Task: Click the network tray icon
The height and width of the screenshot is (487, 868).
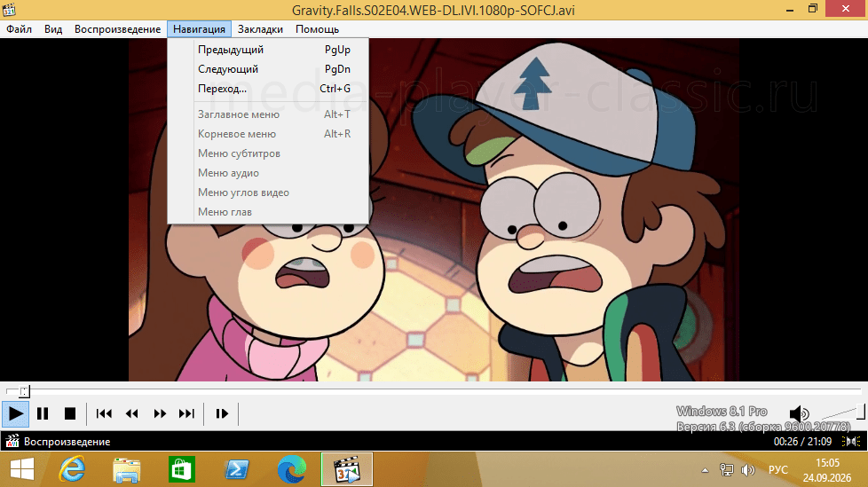Action: click(726, 470)
